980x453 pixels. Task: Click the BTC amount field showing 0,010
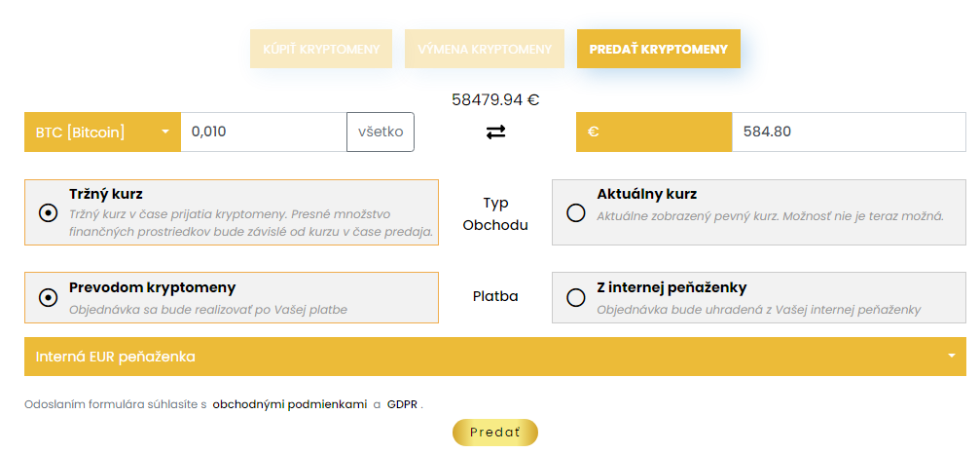pos(263,132)
